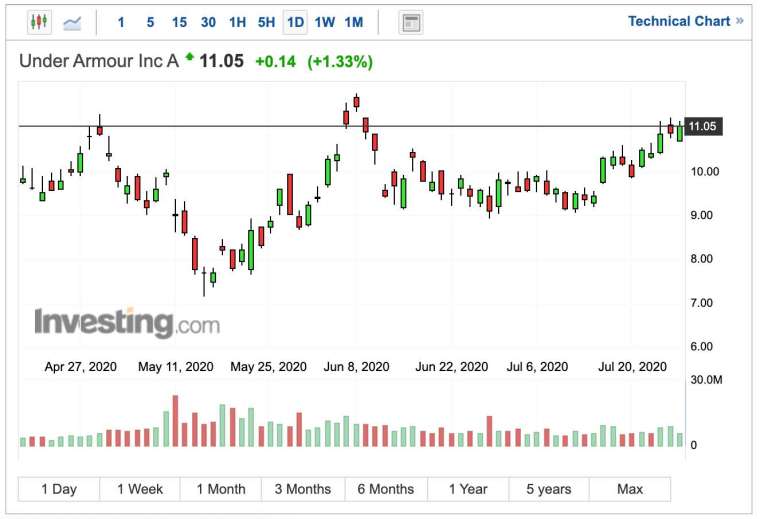
Task: Click the May 11, 2020 date label
Action: pyautogui.click(x=175, y=366)
